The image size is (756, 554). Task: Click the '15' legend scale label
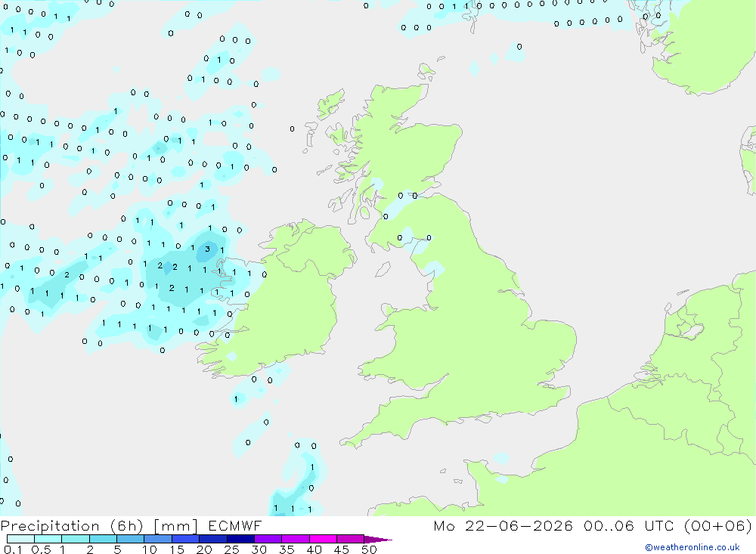177,549
